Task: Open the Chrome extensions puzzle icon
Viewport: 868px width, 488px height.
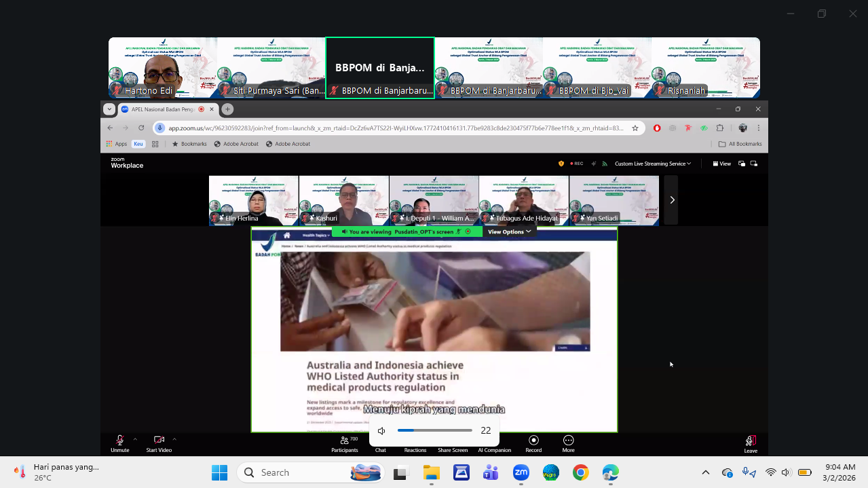Action: coord(721,128)
